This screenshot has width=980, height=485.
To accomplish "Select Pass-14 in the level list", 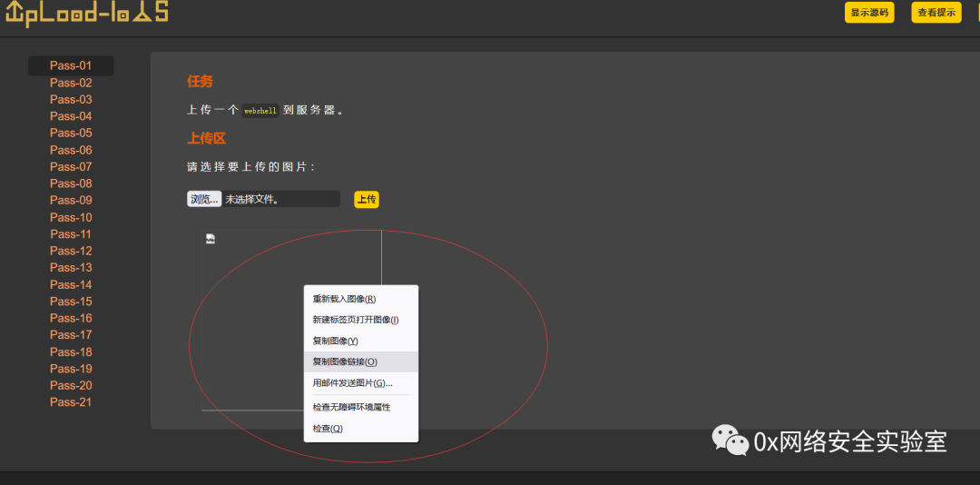I will click(x=71, y=285).
